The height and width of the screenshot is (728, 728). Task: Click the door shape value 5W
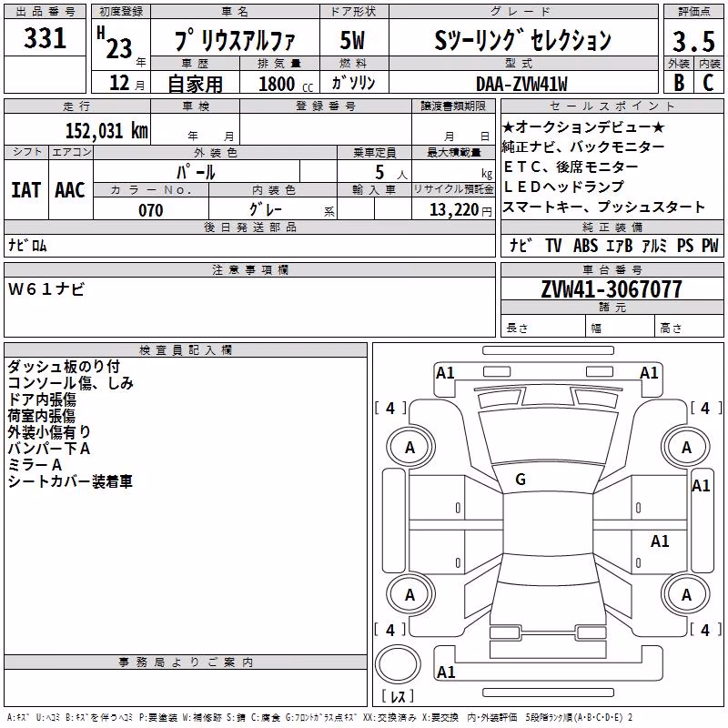click(x=353, y=40)
